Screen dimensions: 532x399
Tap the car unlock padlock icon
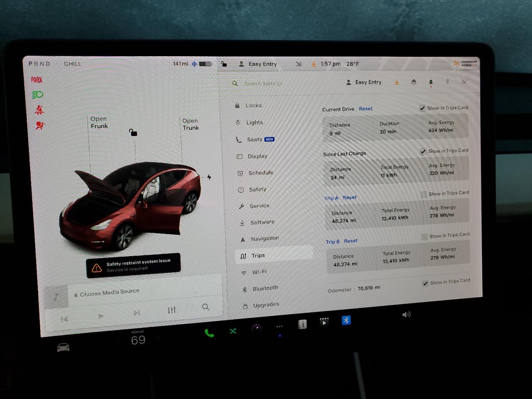(x=133, y=133)
